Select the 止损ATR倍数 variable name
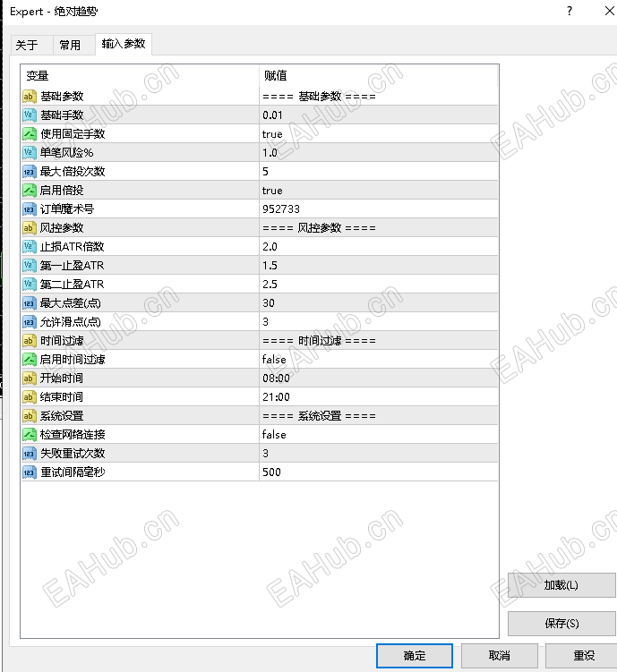617x672 pixels. coord(72,246)
